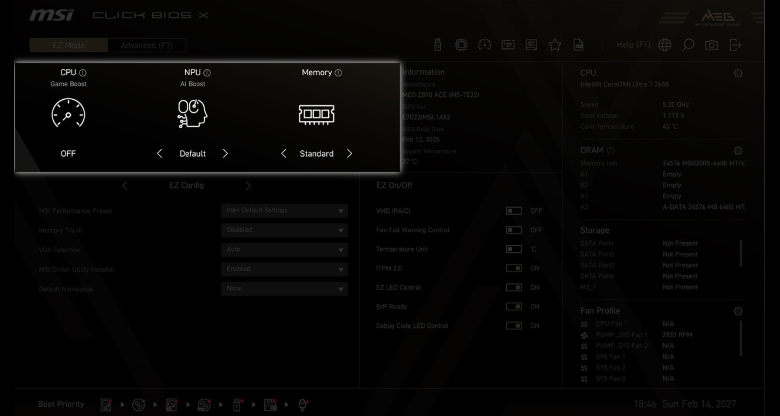Open the VGA Detection dropdown
This screenshot has height=416, width=780.
(284, 249)
